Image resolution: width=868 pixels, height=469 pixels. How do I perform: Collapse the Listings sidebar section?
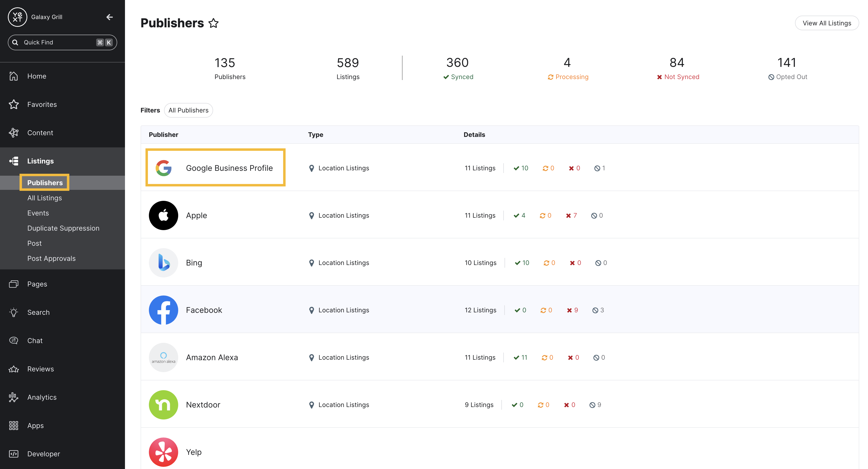point(41,161)
